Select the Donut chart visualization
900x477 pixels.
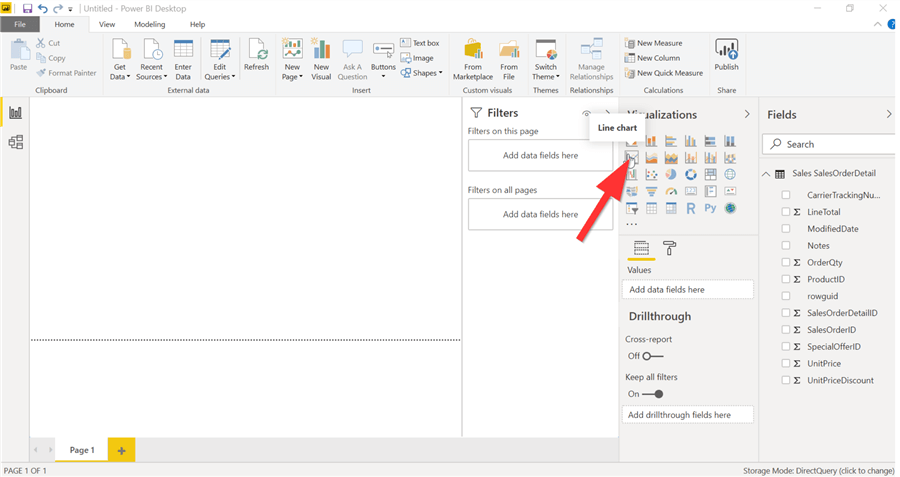pyautogui.click(x=690, y=174)
